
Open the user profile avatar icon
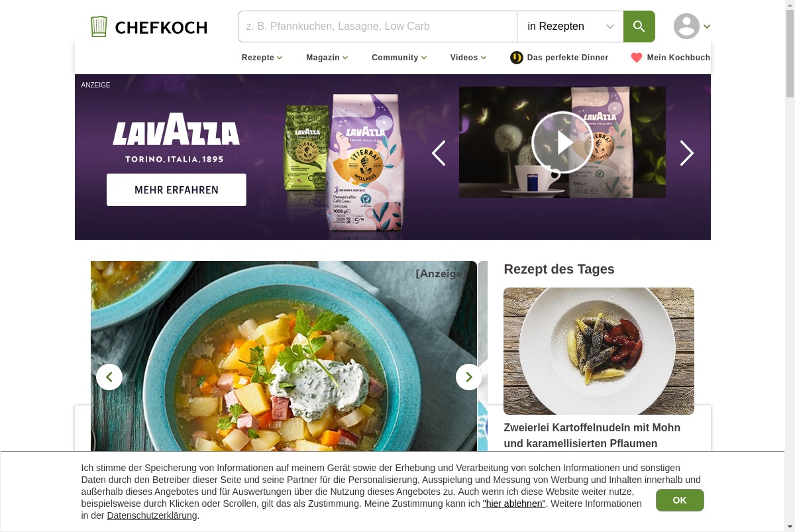tap(686, 27)
